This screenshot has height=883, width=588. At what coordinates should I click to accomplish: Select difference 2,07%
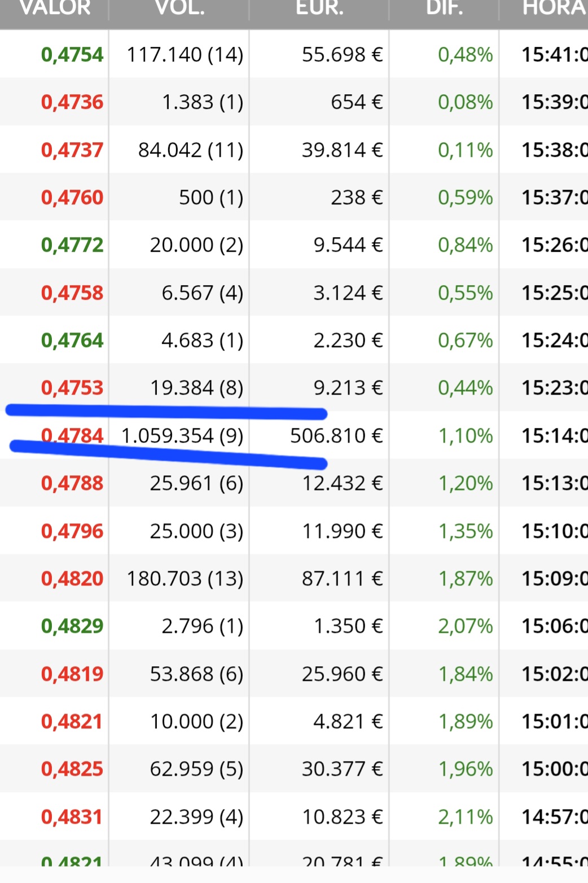tap(466, 626)
